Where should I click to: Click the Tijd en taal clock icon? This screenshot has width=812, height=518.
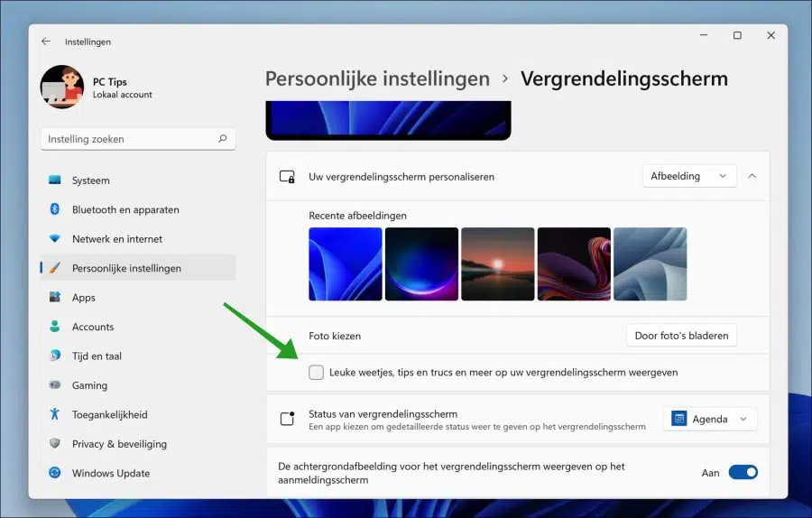tap(55, 356)
